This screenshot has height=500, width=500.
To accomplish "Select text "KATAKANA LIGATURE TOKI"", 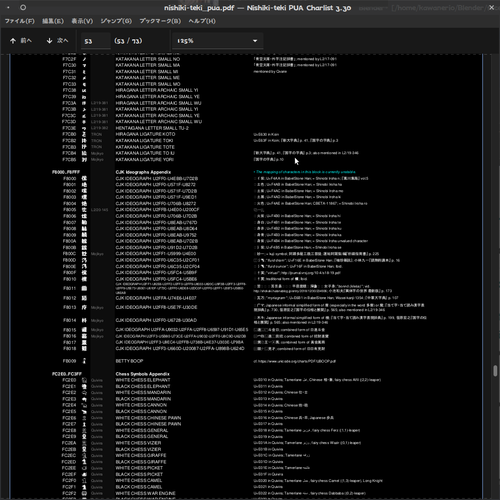I will pyautogui.click(x=144, y=141).
